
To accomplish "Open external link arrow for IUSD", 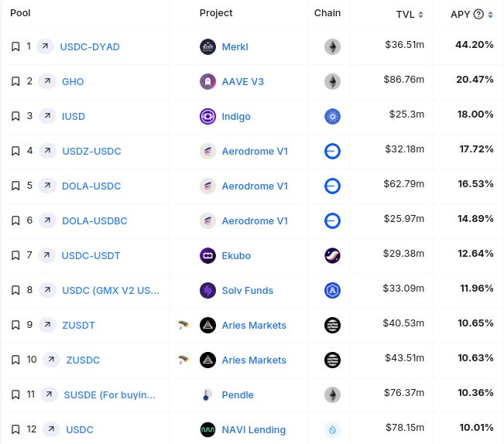I will [47, 116].
